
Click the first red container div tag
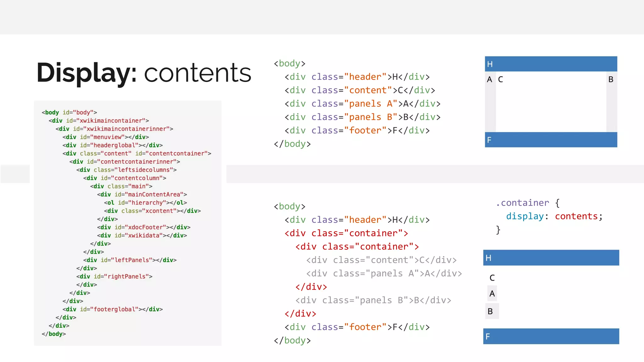(x=346, y=233)
